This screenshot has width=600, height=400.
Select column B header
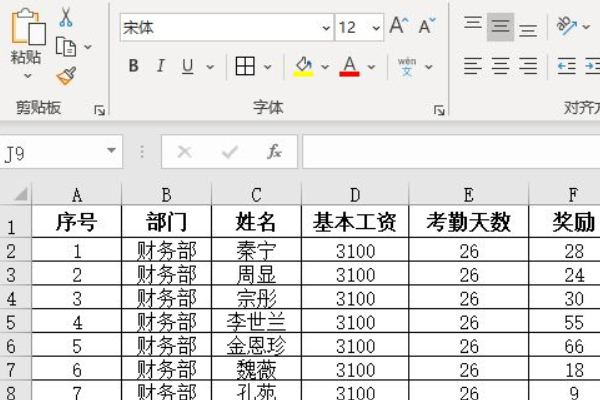(x=166, y=194)
